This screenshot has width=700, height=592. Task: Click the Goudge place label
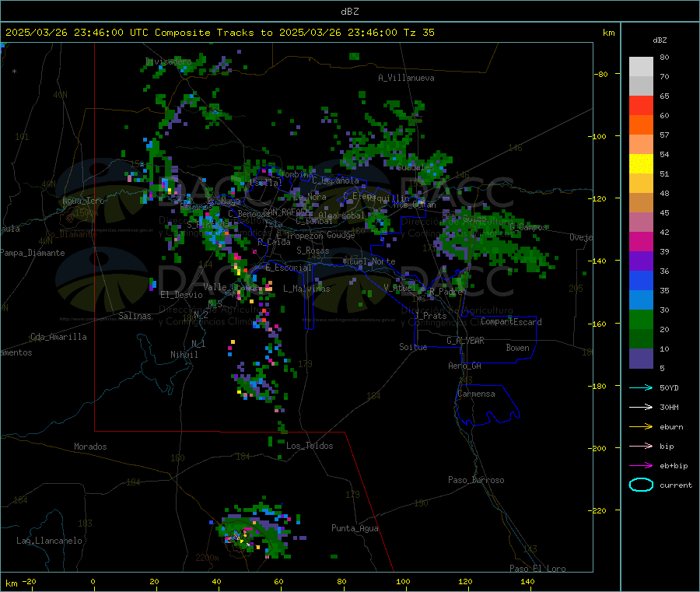[x=341, y=235]
